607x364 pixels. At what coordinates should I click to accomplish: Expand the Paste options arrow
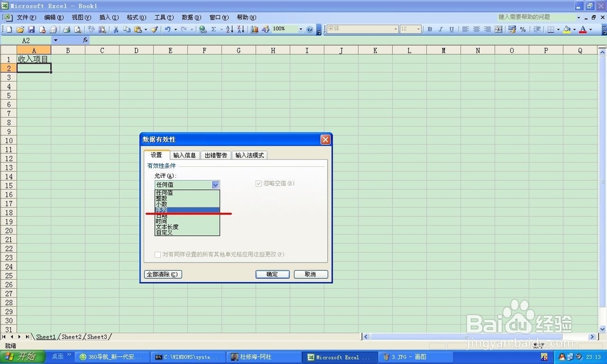coord(146,29)
